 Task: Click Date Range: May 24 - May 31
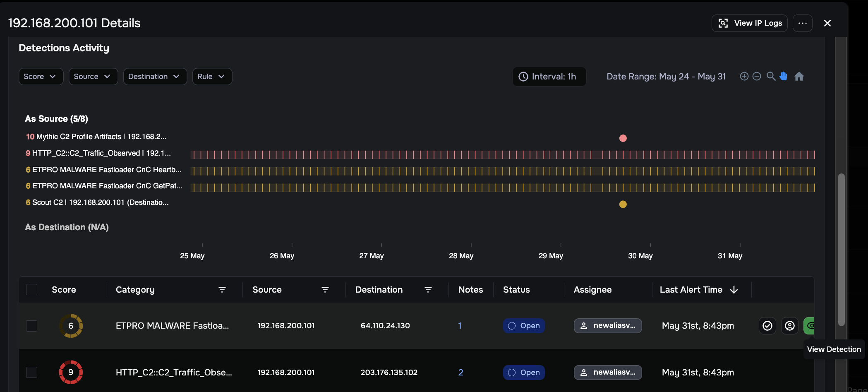[666, 77]
